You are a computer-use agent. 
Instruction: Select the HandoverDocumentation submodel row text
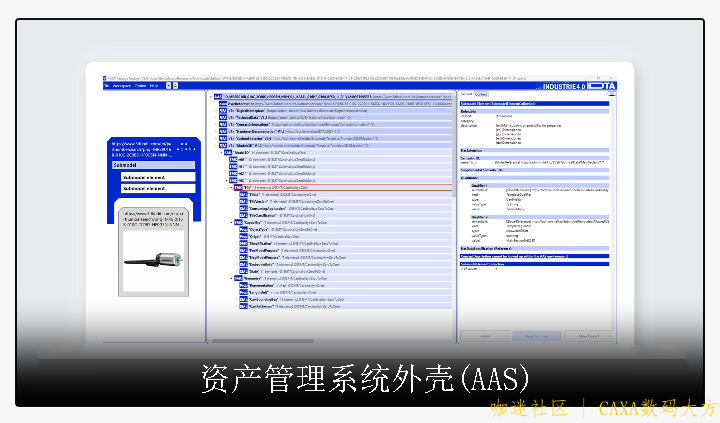coord(284,131)
